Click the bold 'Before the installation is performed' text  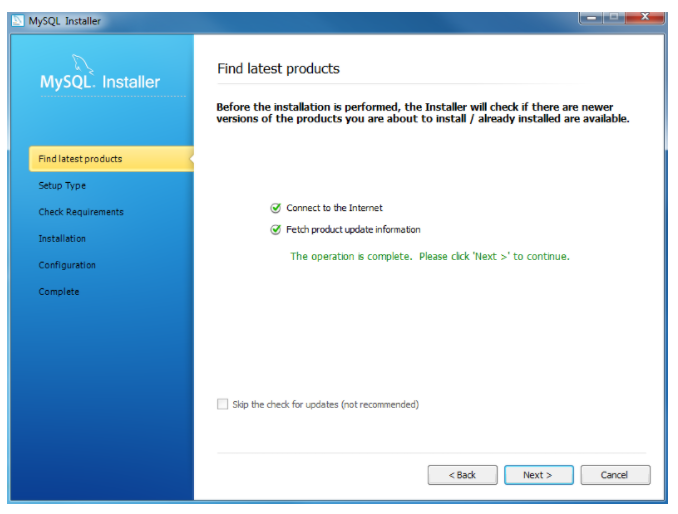[423, 112]
